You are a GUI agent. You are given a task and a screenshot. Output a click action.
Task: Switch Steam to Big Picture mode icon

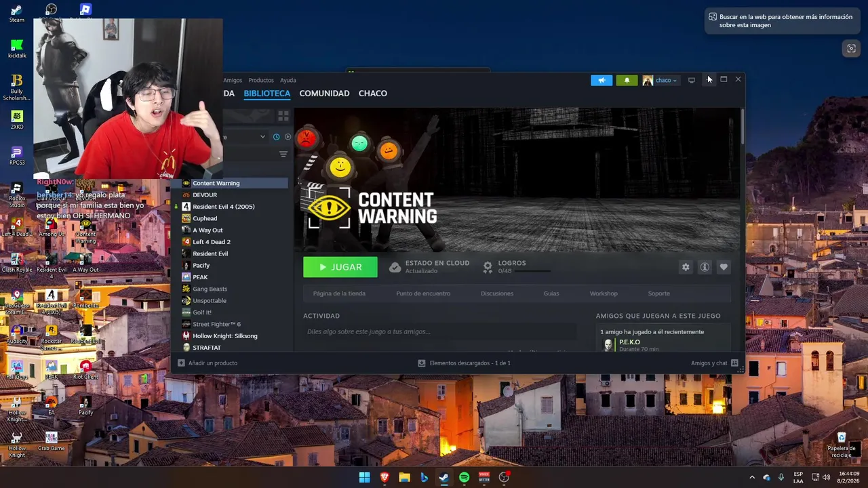pyautogui.click(x=692, y=80)
